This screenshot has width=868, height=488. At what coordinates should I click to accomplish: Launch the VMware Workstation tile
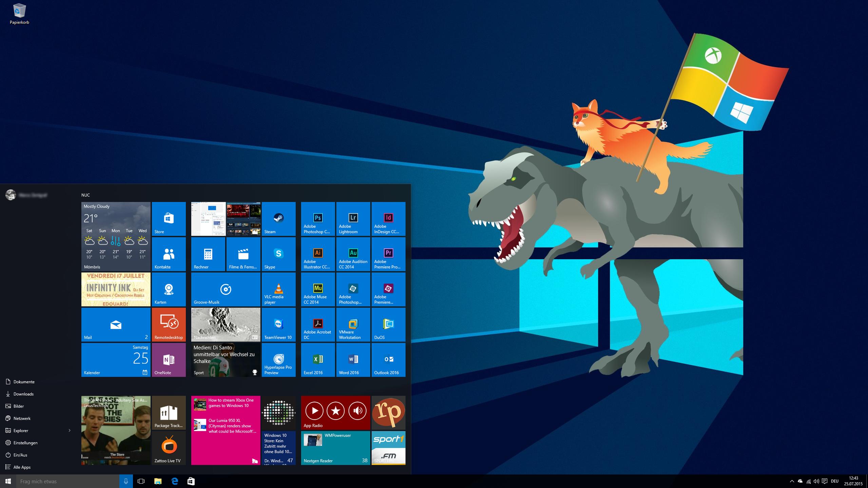coord(353,325)
